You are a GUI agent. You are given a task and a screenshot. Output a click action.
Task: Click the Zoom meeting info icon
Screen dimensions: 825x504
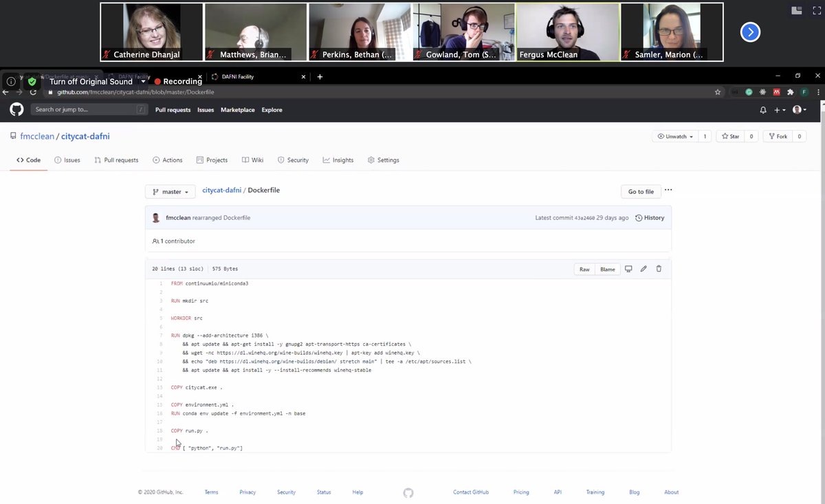coord(11,81)
